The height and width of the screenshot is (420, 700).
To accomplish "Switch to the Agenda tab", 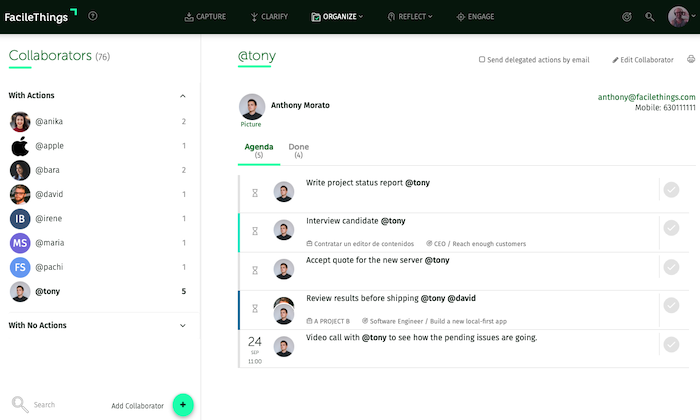I will [x=259, y=151].
